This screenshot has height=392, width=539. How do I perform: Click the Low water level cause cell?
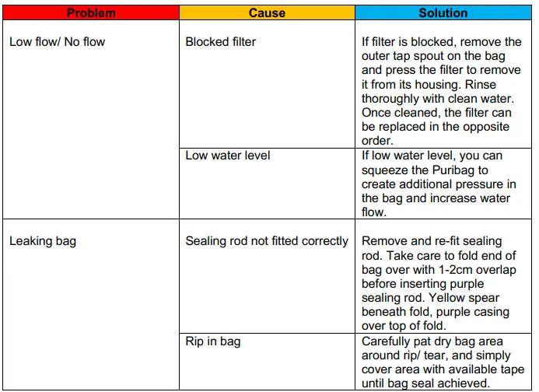click(227, 156)
